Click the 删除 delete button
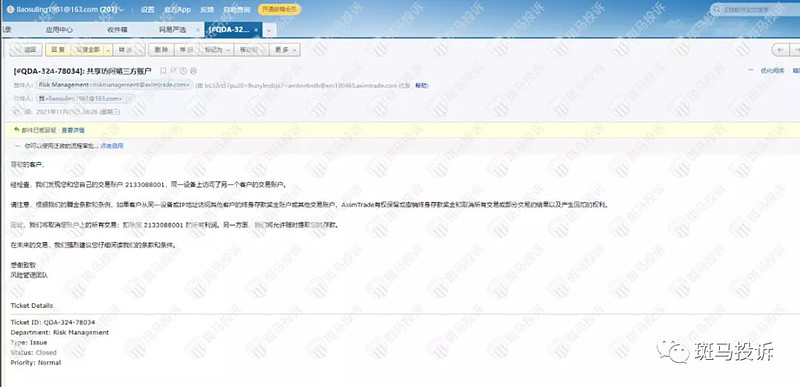The width and height of the screenshot is (800, 387). [161, 49]
